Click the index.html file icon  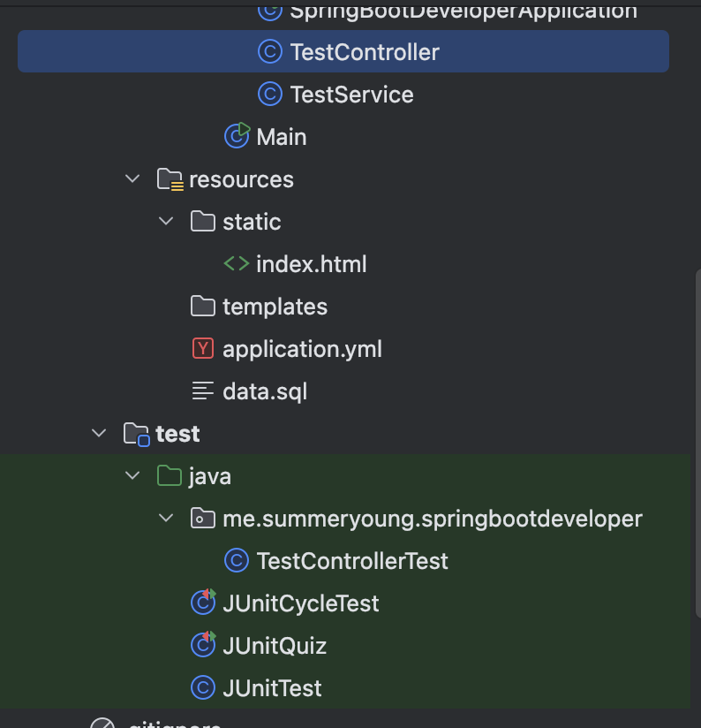click(x=236, y=264)
